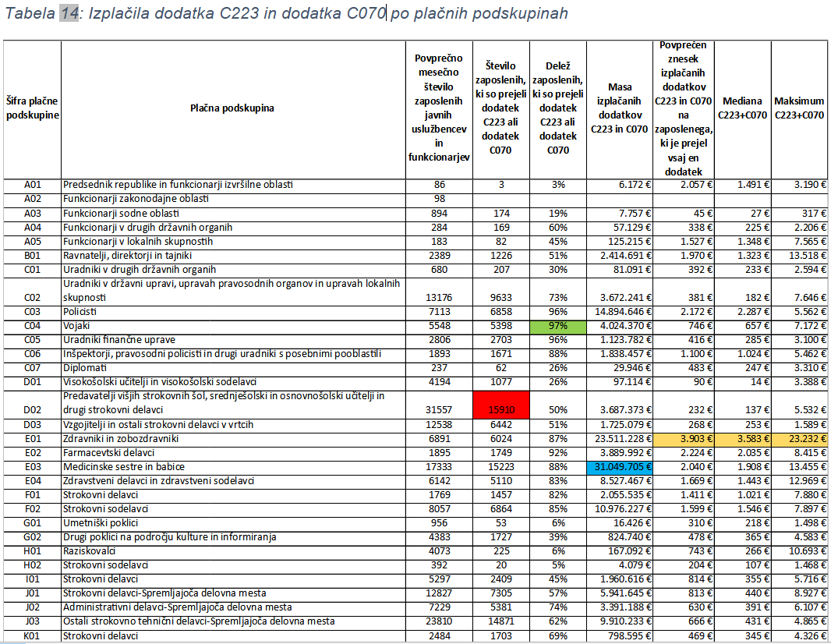831x644 pixels.
Task: Click the orange highlighted 3.583 € median cell
Action: [x=742, y=439]
